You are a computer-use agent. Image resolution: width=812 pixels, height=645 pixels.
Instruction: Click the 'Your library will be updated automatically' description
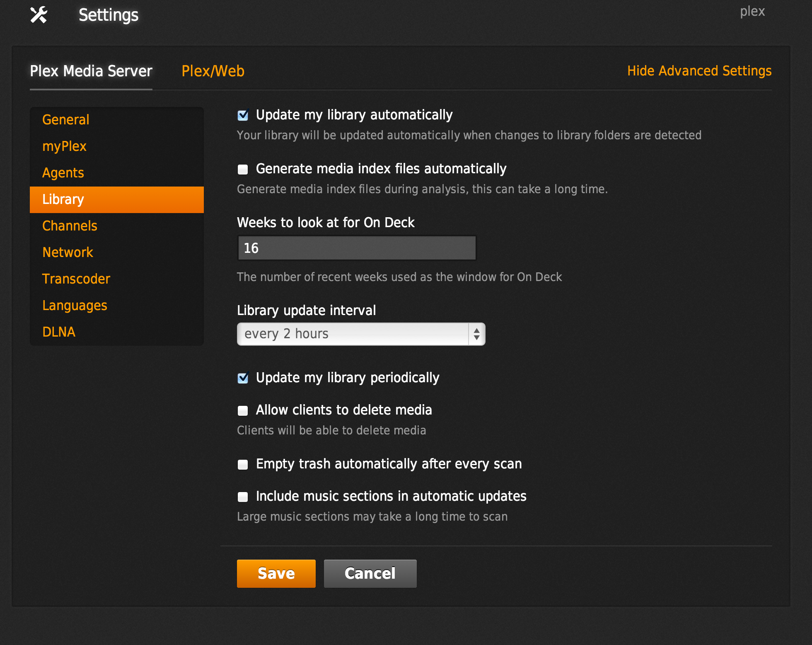point(469,135)
